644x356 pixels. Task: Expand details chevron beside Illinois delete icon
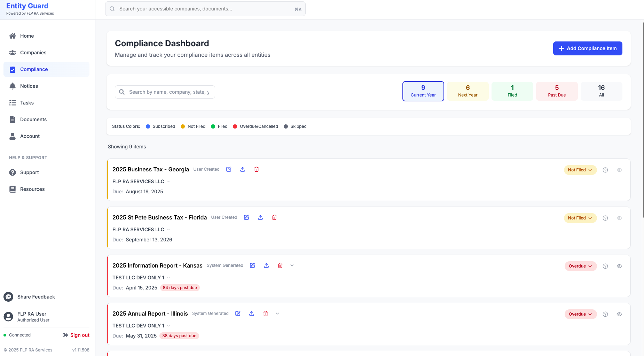coord(277,314)
